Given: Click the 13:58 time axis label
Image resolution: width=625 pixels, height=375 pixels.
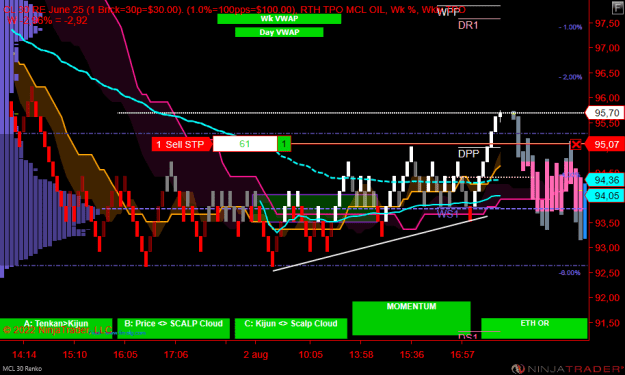Looking at the screenshot, I should [x=361, y=355].
